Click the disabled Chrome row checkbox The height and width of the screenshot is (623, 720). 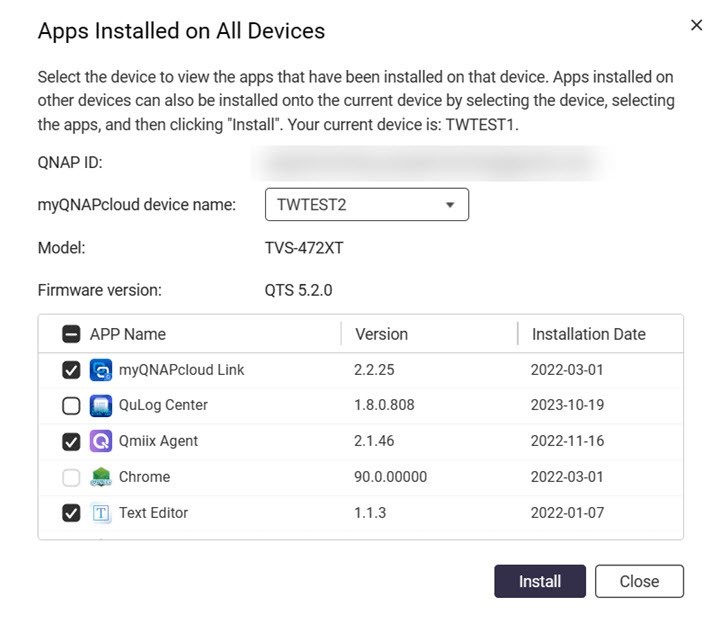(71, 477)
